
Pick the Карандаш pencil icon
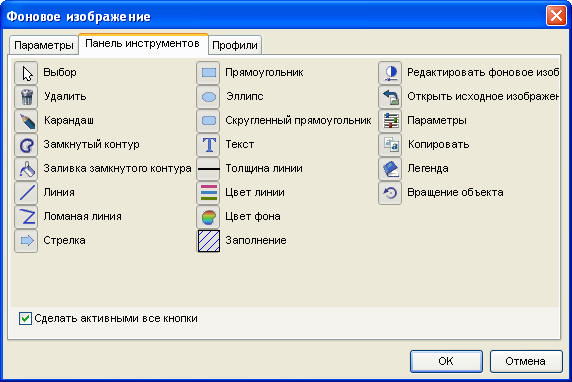click(x=26, y=121)
